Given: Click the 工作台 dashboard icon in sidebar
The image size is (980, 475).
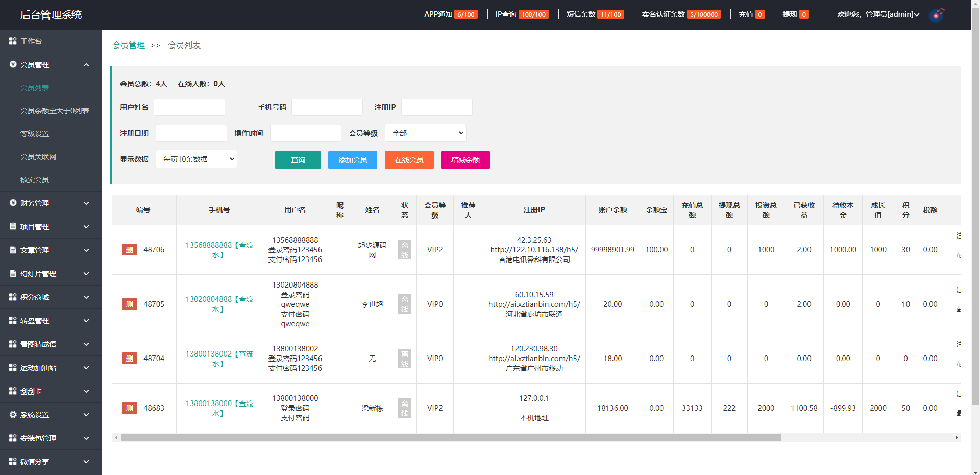Looking at the screenshot, I should [x=13, y=41].
